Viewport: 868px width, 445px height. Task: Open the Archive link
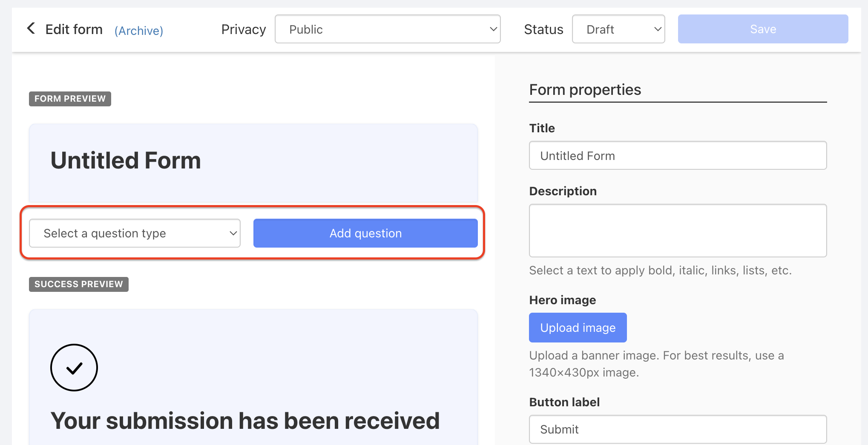[139, 31]
